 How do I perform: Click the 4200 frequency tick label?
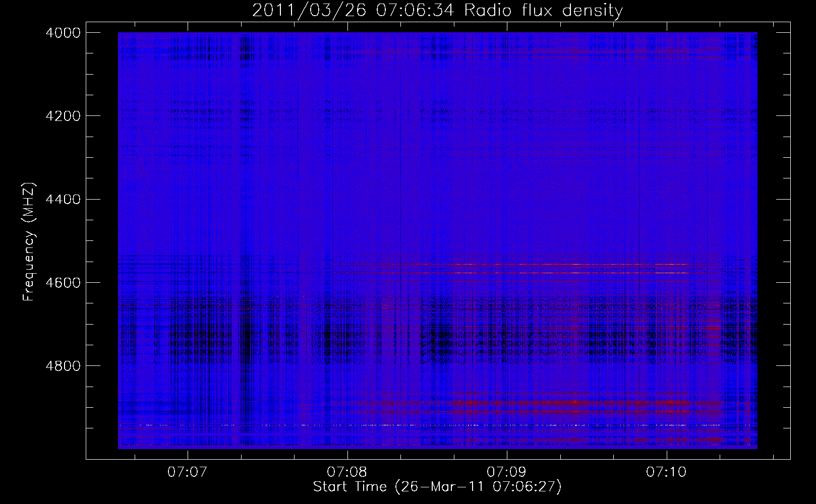click(x=63, y=116)
